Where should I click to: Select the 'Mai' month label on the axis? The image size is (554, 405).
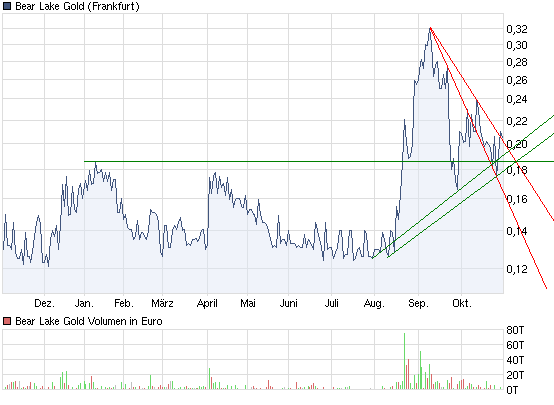pos(248,303)
